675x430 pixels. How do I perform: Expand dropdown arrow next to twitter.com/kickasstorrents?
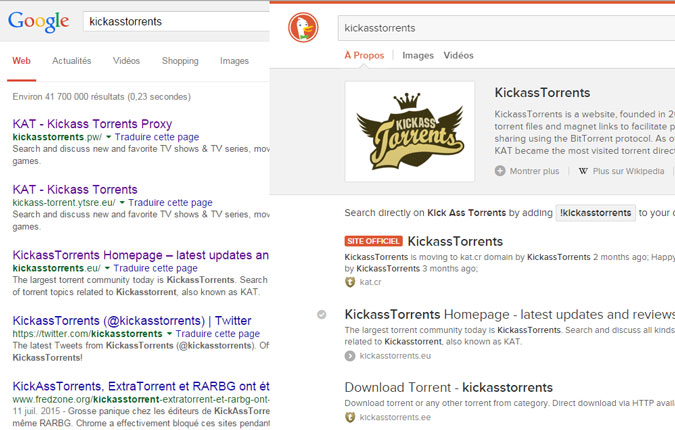[169, 334]
